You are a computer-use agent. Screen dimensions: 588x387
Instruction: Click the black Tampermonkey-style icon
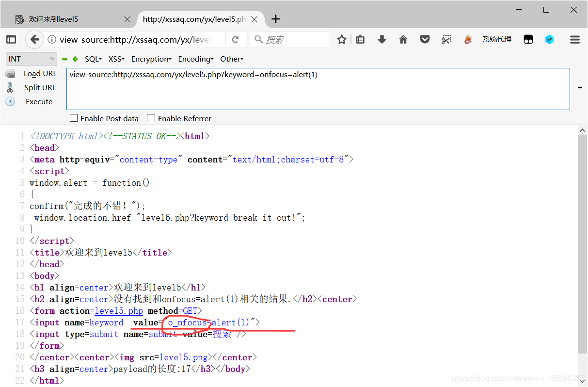pos(528,40)
